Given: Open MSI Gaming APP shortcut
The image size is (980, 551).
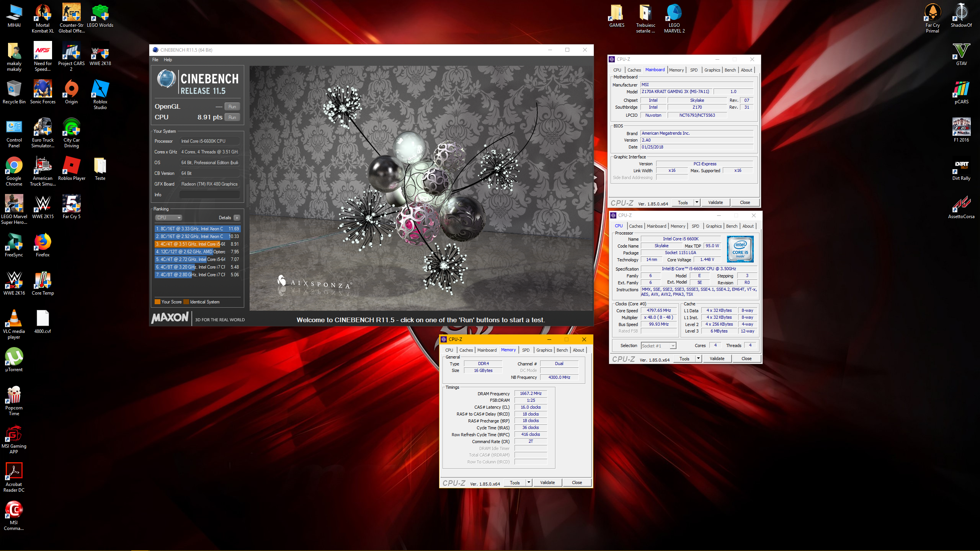Looking at the screenshot, I should 14,439.
